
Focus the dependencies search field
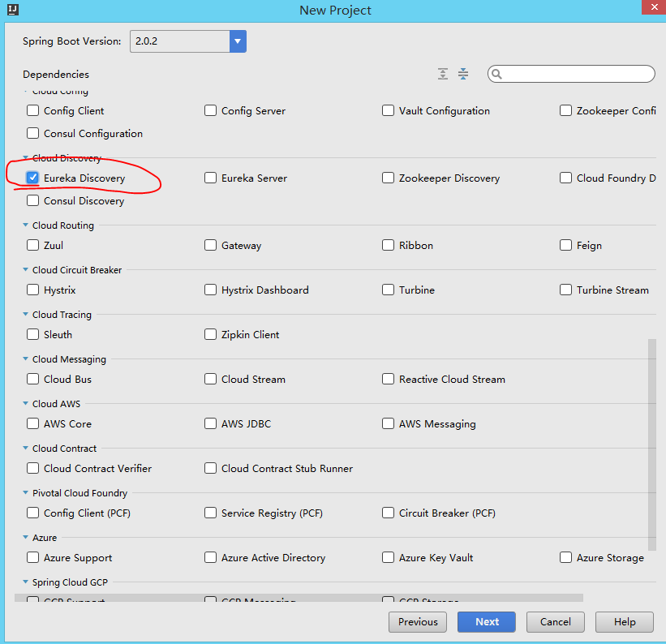tap(571, 74)
